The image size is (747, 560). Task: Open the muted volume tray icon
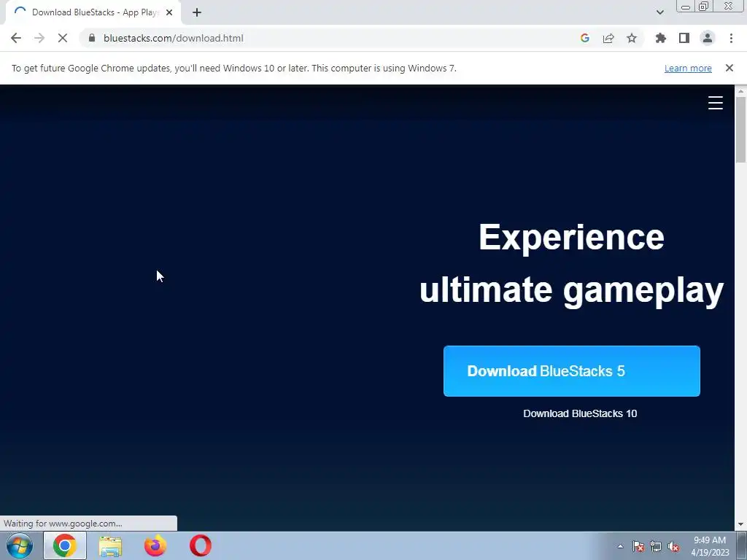click(x=673, y=546)
